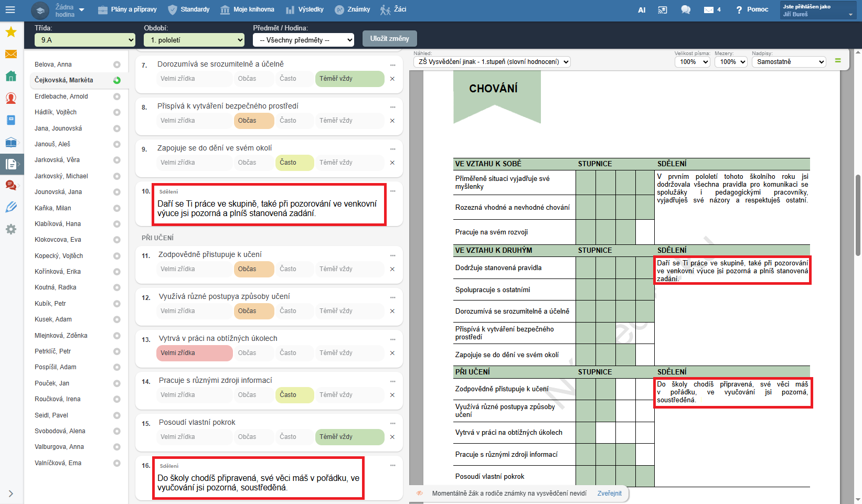Image resolution: width=862 pixels, height=504 pixels.
Task: Choose 'Téměř vždy' for Pracuje s různými zdroji informací
Action: pyautogui.click(x=336, y=395)
